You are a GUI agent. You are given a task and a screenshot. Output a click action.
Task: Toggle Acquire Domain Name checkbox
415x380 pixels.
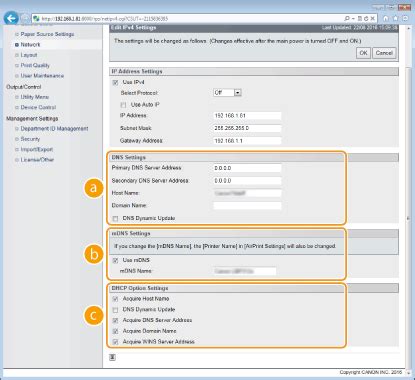pyautogui.click(x=115, y=331)
